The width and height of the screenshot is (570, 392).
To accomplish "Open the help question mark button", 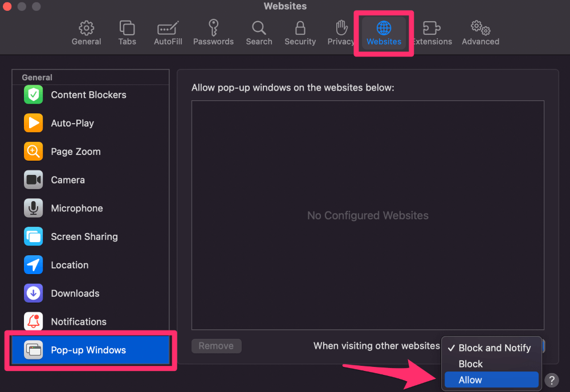I will (551, 381).
